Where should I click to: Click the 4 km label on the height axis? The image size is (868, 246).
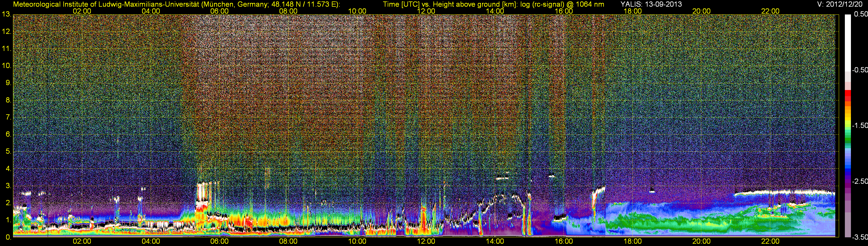(8, 168)
